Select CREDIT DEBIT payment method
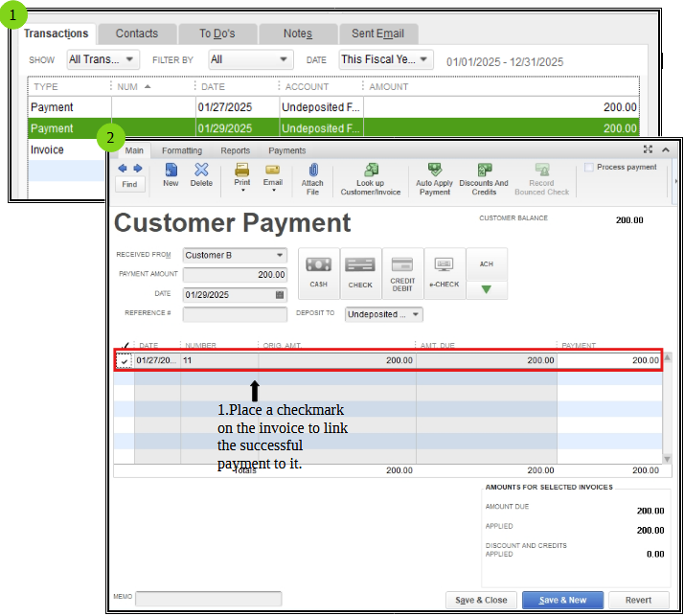Screen dimensions: 684x616 point(402,274)
